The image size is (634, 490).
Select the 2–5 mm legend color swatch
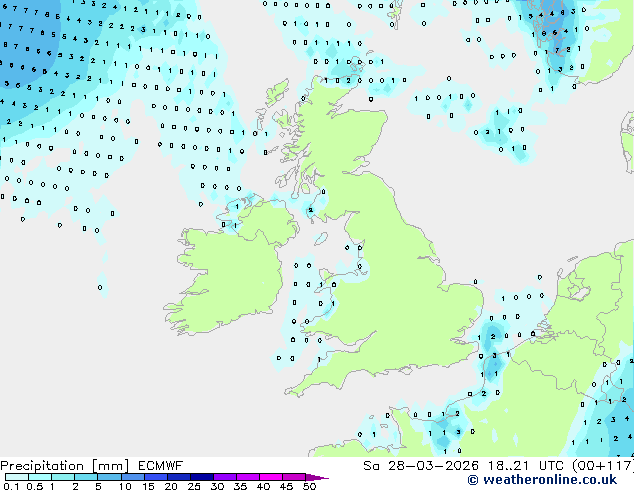point(86,477)
